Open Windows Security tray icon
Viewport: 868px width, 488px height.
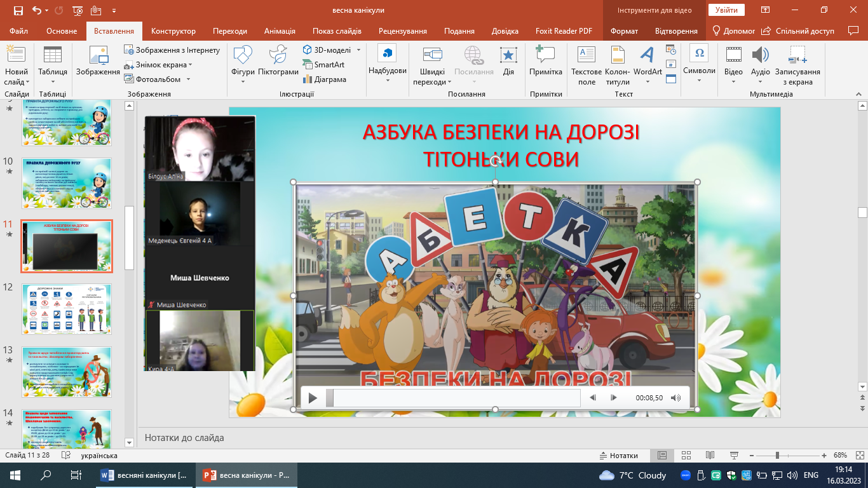click(732, 475)
